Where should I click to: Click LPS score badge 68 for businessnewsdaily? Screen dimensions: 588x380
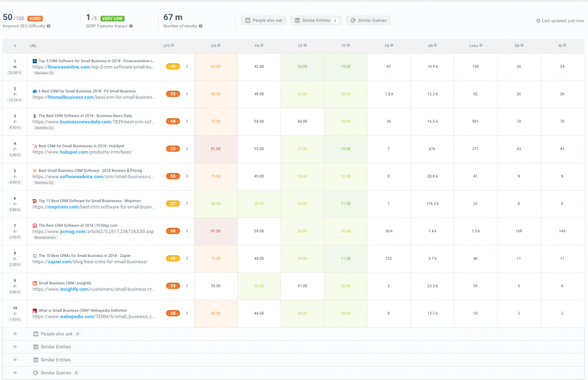[x=173, y=121]
